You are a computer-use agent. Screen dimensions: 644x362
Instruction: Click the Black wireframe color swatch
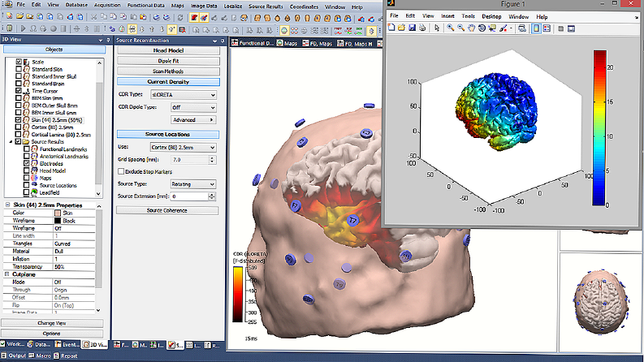click(x=58, y=221)
